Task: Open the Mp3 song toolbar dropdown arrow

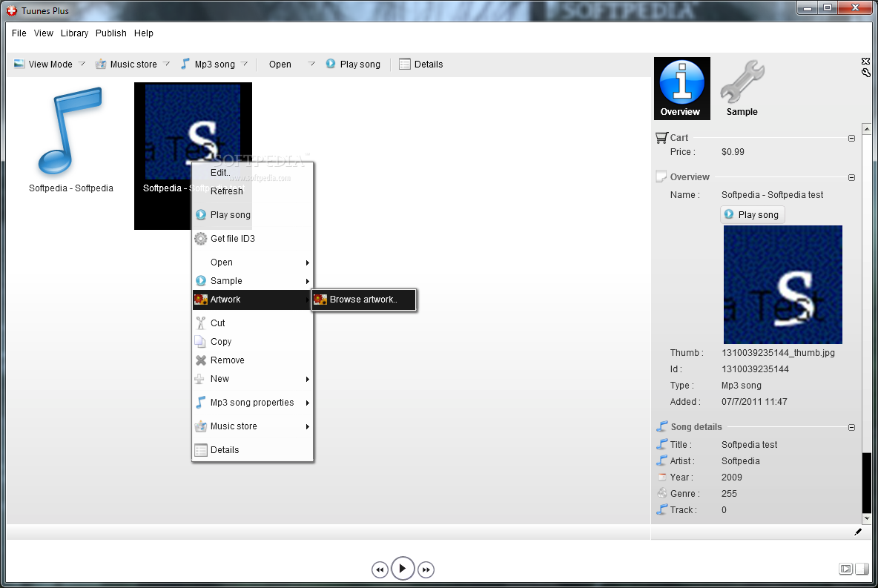Action: coord(244,64)
